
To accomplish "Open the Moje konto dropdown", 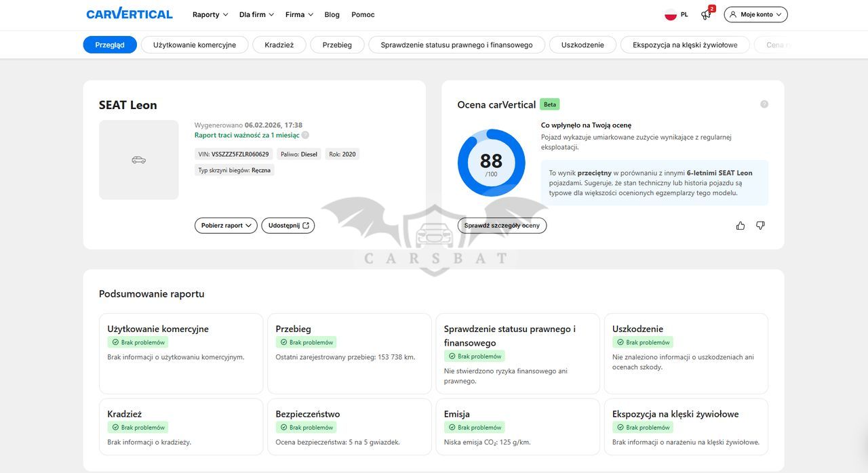I will click(755, 14).
